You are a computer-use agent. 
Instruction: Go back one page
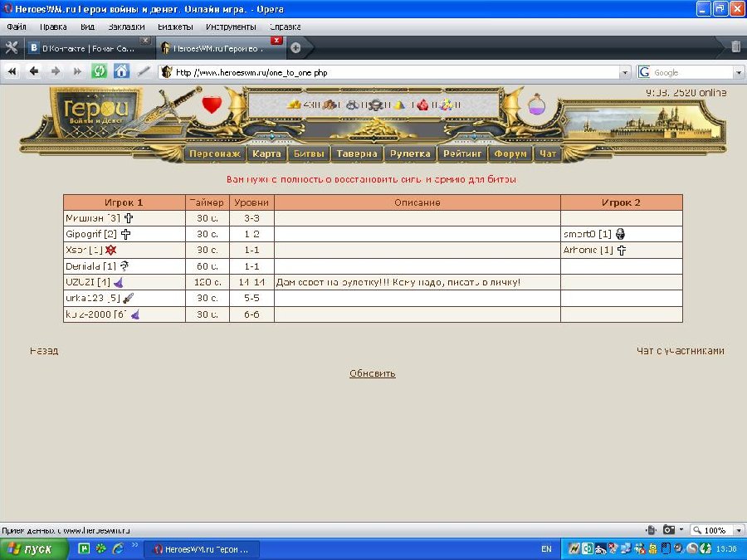point(34,72)
